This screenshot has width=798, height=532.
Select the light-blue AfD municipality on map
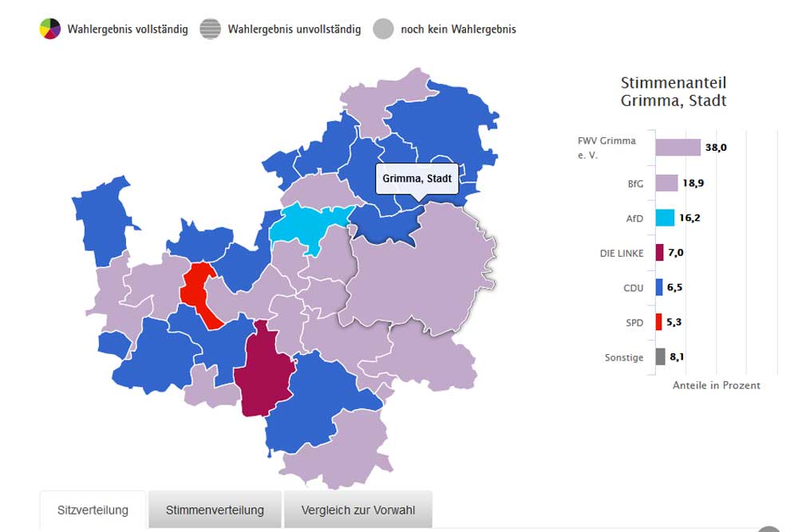[x=307, y=226]
